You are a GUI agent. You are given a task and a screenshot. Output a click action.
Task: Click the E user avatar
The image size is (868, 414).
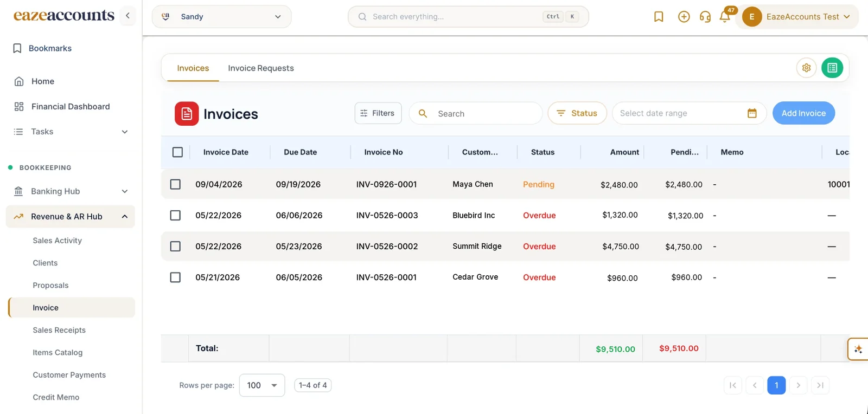[x=752, y=17]
